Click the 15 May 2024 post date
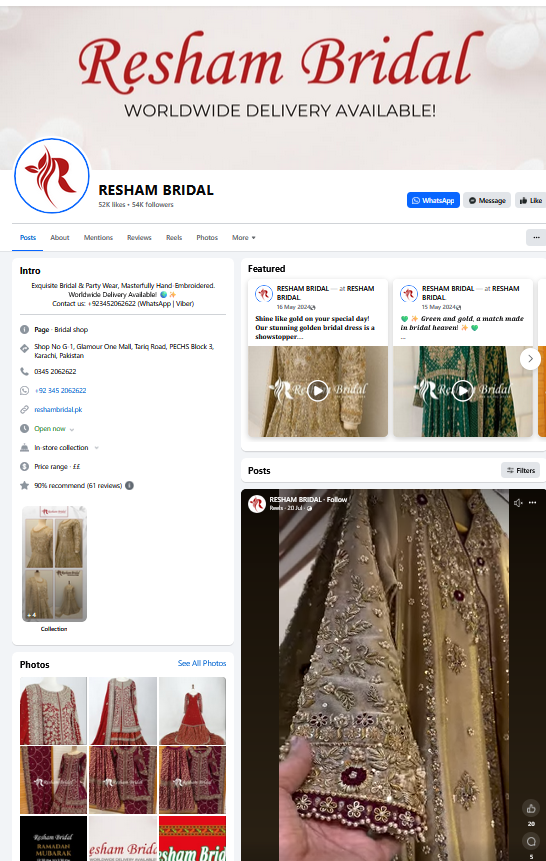This screenshot has width=546, height=861. click(439, 307)
